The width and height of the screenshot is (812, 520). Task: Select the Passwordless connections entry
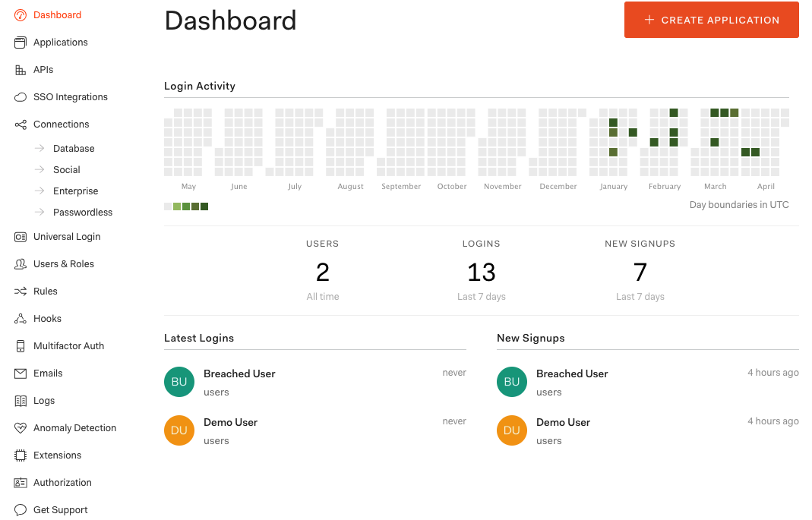pyautogui.click(x=84, y=212)
